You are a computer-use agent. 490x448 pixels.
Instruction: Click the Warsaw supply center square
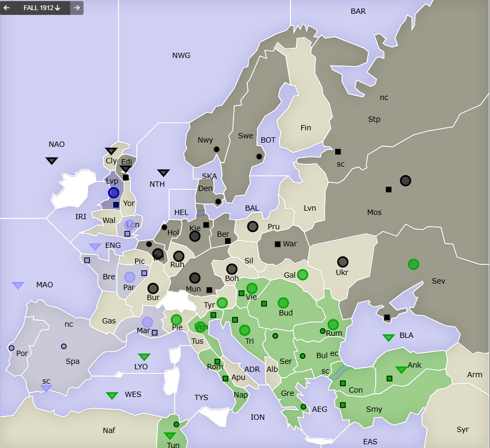[278, 244]
